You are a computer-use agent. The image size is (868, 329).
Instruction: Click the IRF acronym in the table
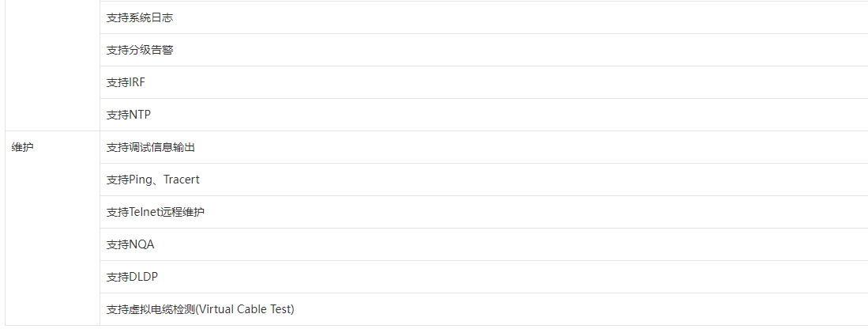[137, 82]
